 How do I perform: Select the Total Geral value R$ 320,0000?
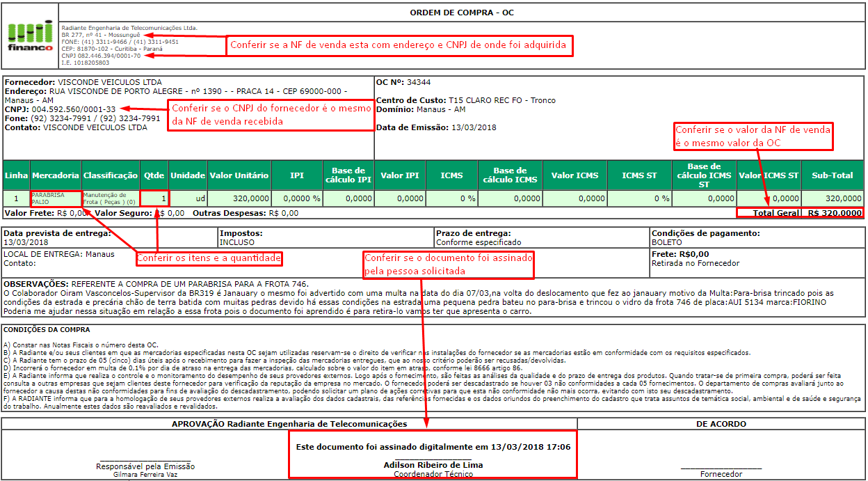click(835, 213)
